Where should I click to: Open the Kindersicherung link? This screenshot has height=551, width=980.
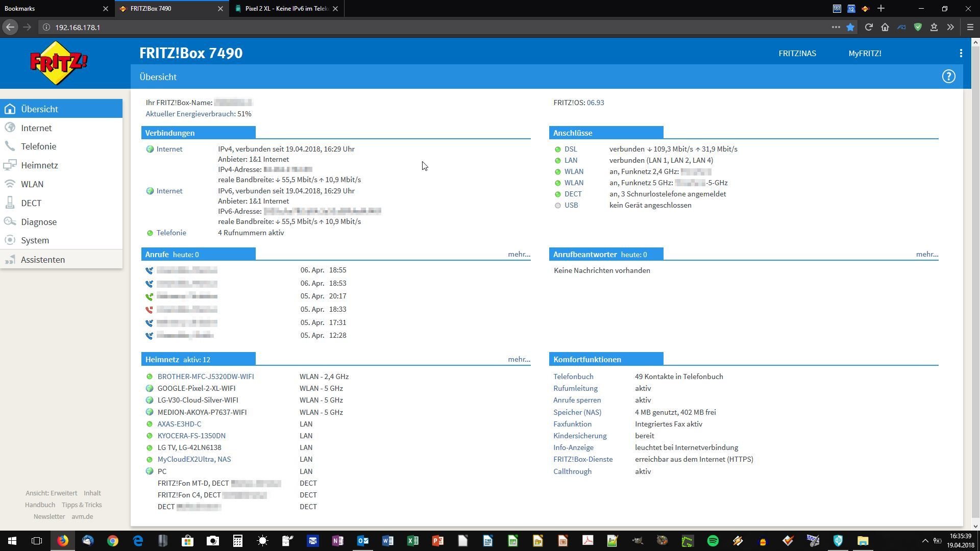pyautogui.click(x=580, y=436)
